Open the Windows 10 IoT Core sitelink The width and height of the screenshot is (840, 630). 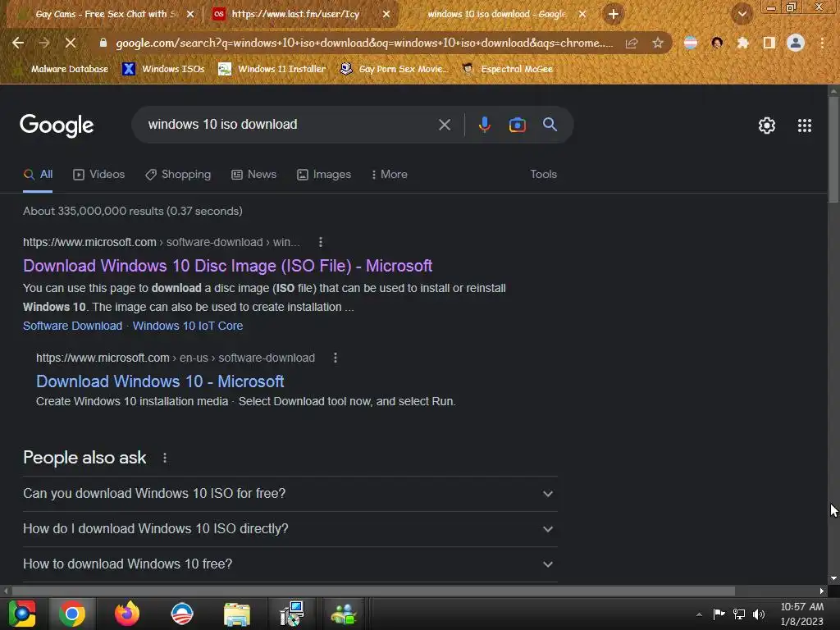[x=188, y=326]
